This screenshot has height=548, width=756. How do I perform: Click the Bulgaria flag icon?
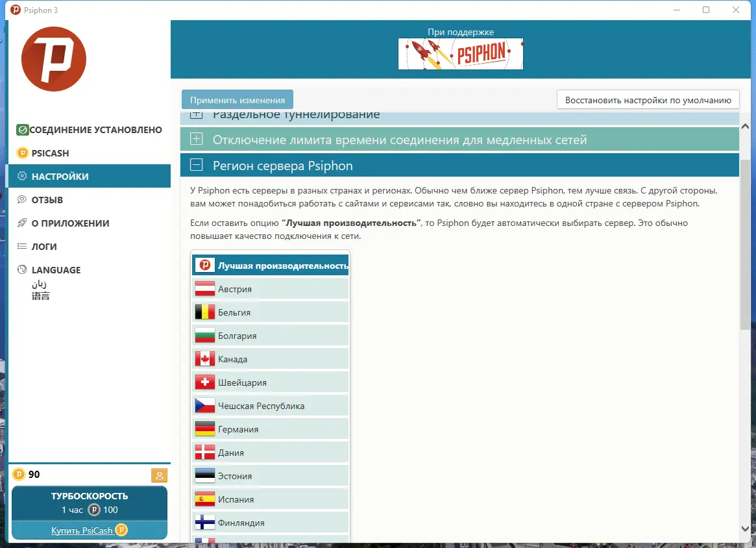tap(205, 335)
